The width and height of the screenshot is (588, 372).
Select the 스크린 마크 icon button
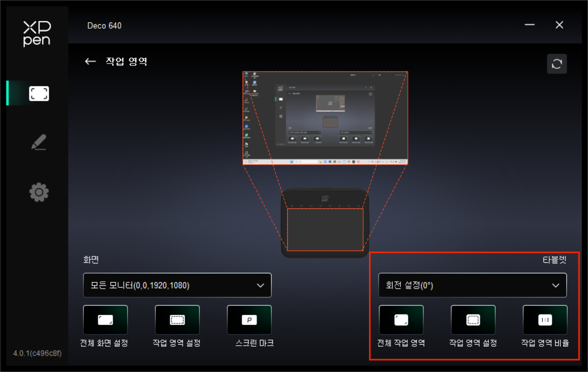click(x=249, y=320)
